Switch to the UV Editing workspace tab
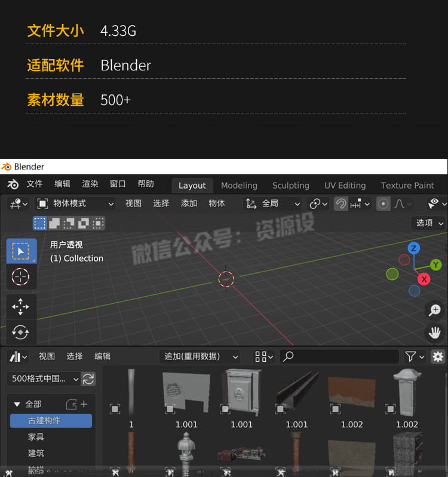Viewport: 448px width, 477px height. [x=345, y=186]
